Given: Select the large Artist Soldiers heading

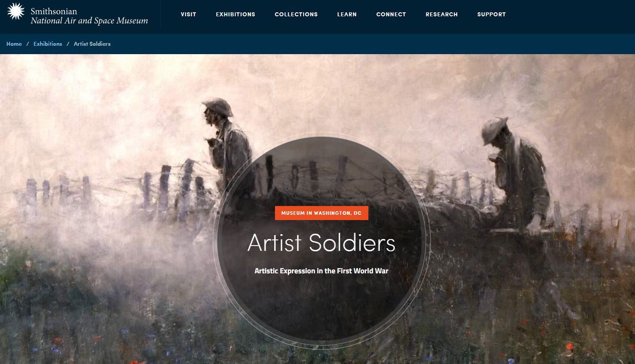Looking at the screenshot, I should point(321,243).
